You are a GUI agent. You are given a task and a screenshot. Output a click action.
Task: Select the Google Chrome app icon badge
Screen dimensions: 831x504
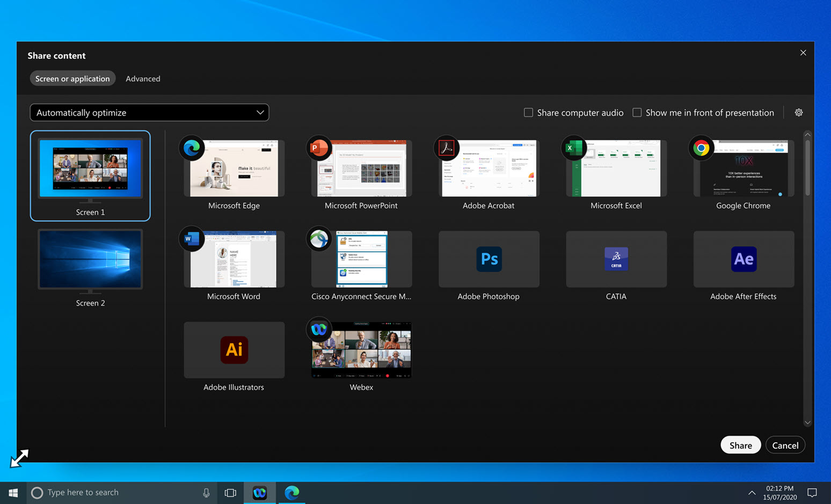click(x=701, y=148)
